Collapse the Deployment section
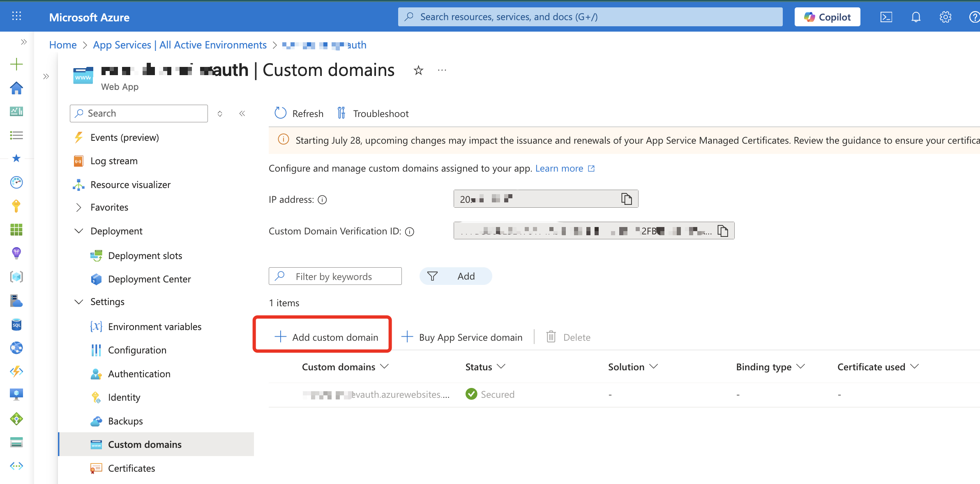The image size is (980, 484). tap(78, 231)
